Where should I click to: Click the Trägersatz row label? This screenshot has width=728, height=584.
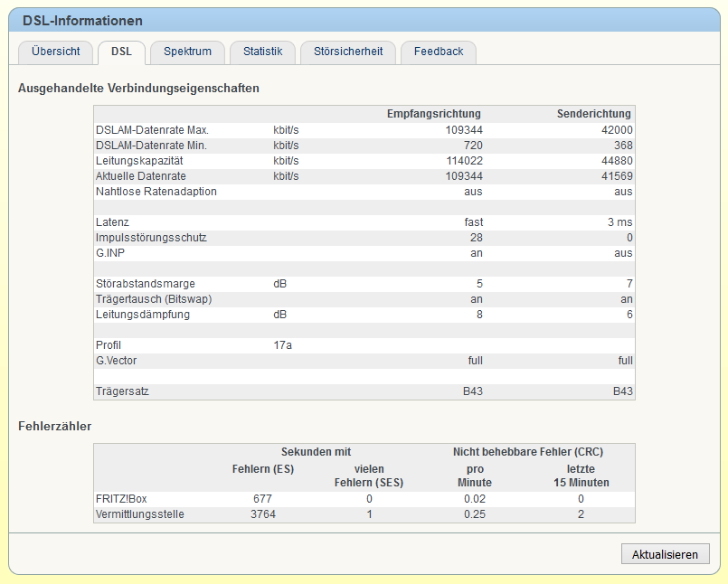[122, 391]
